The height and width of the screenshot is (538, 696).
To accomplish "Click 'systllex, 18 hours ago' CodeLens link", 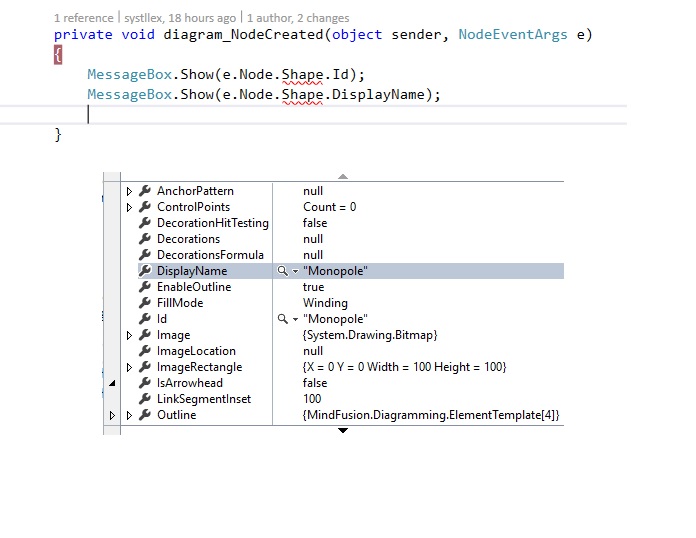I will coord(180,18).
